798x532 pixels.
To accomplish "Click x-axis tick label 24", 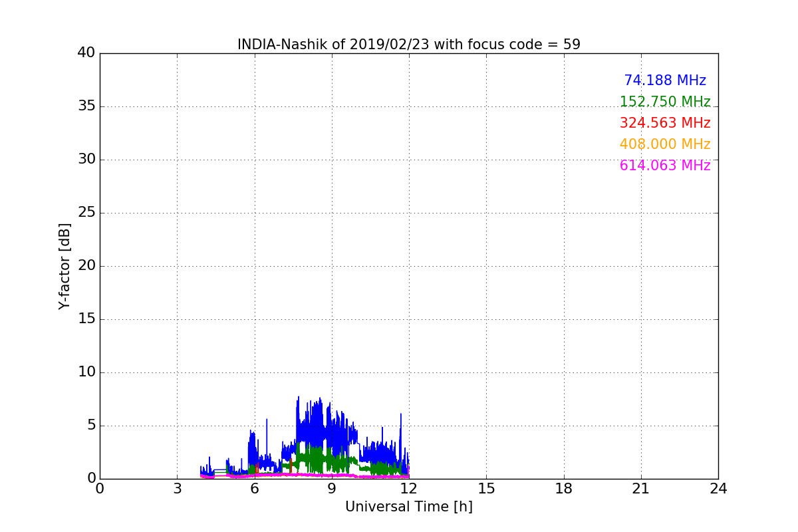I will 718,489.
